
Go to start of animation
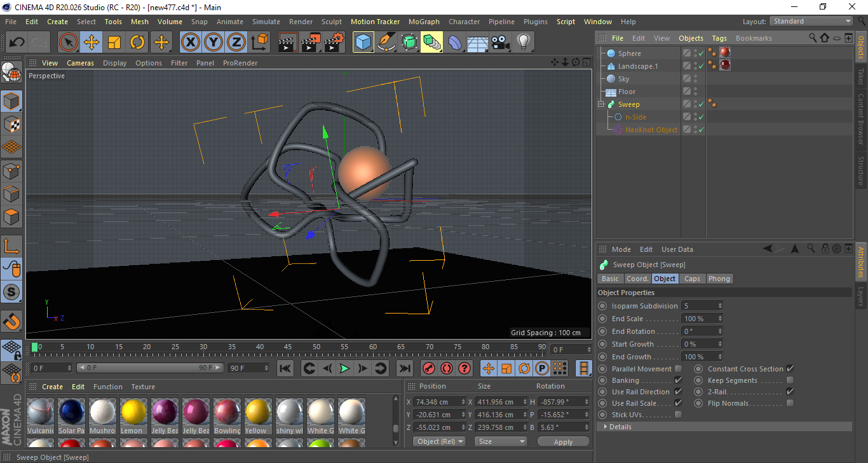click(285, 368)
